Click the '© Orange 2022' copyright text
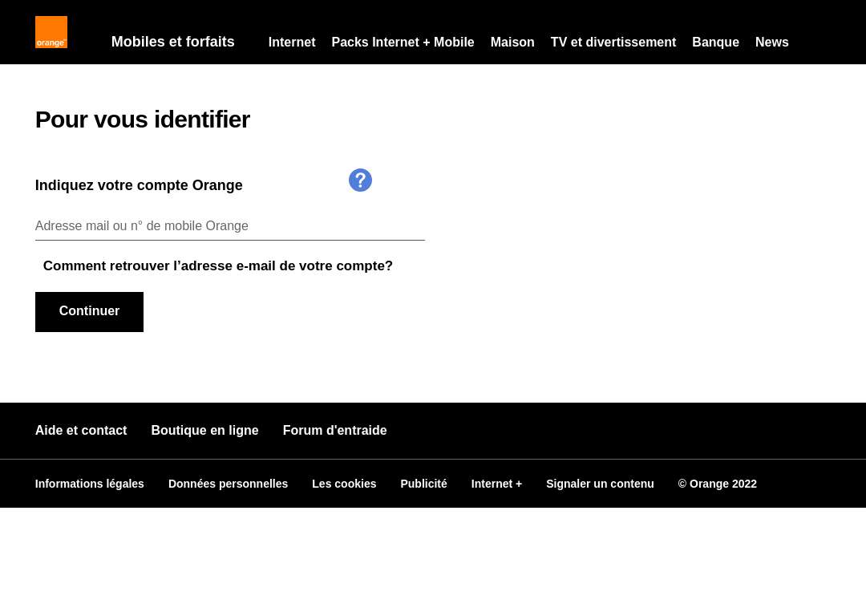866x616 pixels. point(717,484)
